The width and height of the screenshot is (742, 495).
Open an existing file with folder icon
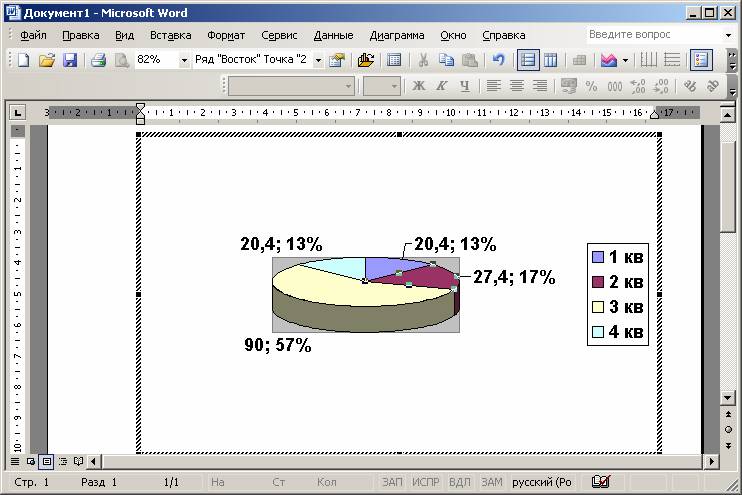coord(46,60)
